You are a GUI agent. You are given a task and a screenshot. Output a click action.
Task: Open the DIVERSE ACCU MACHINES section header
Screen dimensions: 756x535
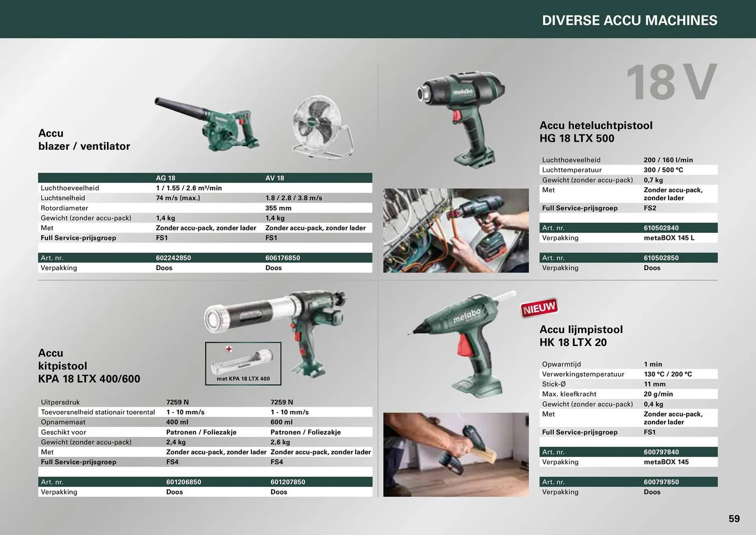629,20
